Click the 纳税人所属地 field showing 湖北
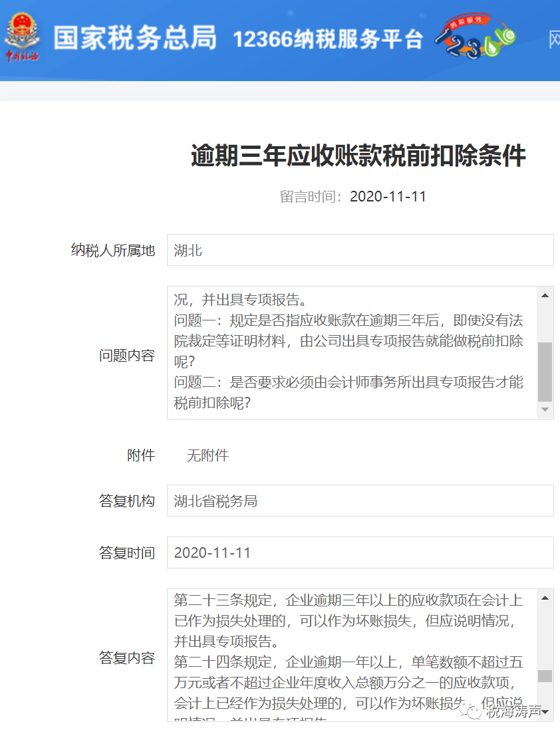This screenshot has width=560, height=736. coord(360,250)
